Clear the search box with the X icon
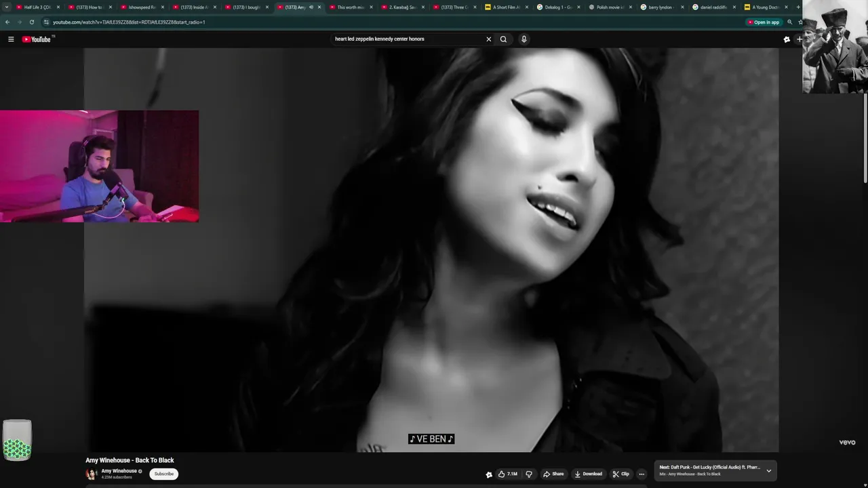Viewport: 868px width, 488px height. pos(488,39)
